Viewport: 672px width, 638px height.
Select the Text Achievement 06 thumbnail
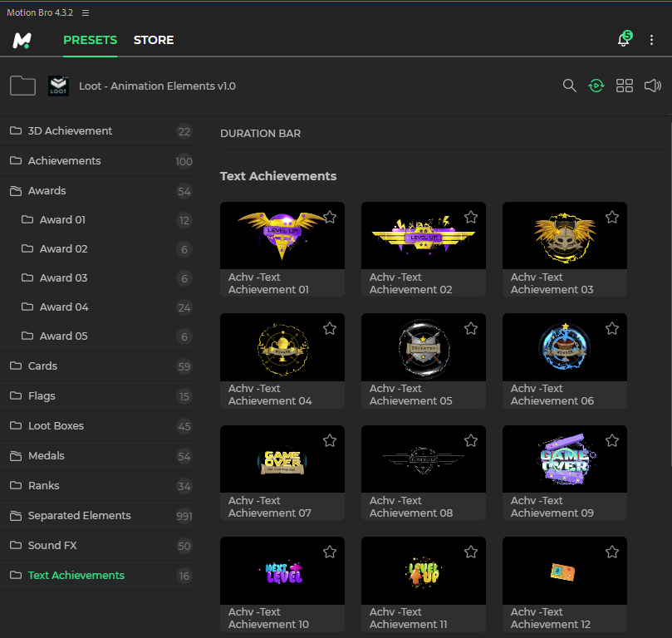tap(564, 347)
